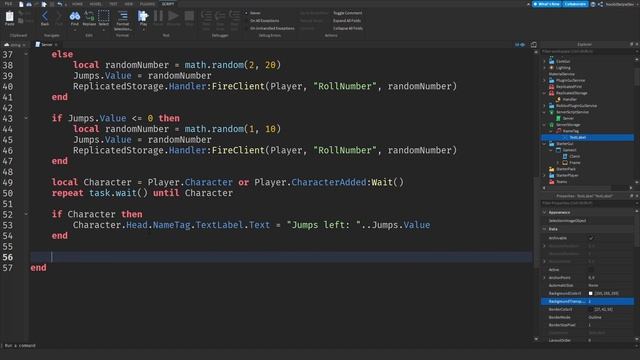This screenshot has height=360, width=640.
Task: Click the Step Into debugger icon
Action: click(206, 16)
